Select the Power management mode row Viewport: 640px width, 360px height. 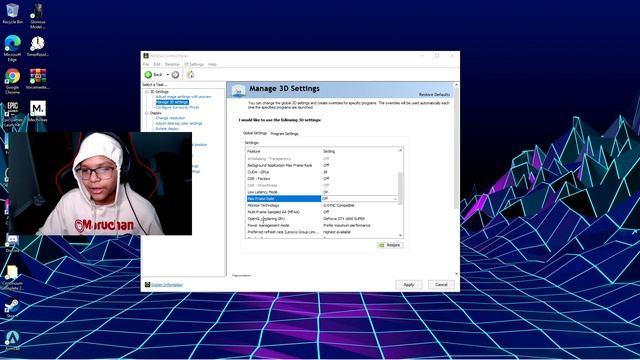point(322,225)
